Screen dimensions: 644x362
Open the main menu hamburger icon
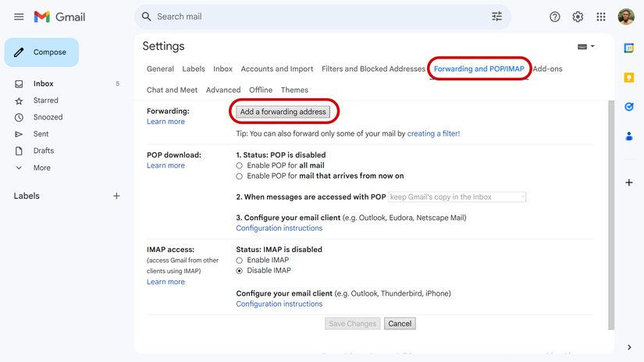pos(19,17)
